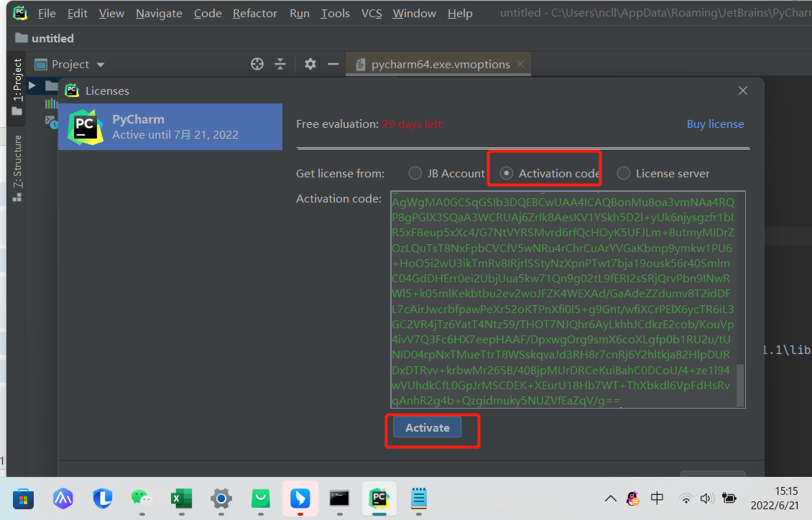Image resolution: width=812 pixels, height=520 pixels.
Task: Toggle the 1: Project tool window stripe
Action: [17, 87]
